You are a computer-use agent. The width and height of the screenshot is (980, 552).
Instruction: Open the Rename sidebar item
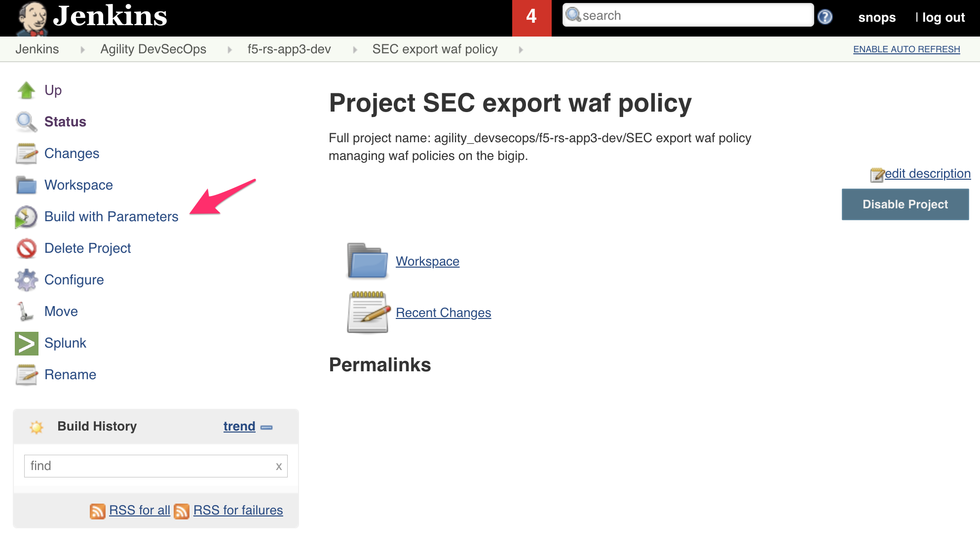coord(70,375)
